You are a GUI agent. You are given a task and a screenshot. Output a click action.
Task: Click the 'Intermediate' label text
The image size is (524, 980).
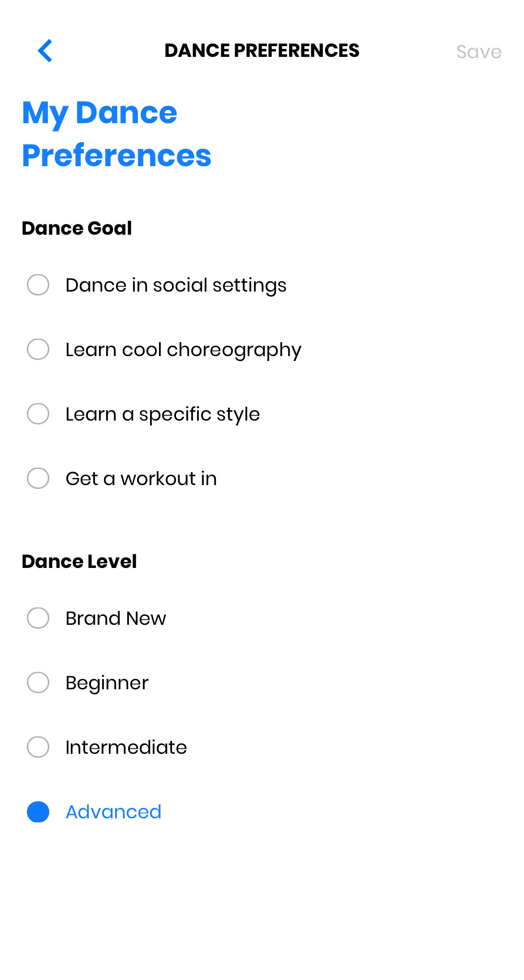[x=126, y=748]
